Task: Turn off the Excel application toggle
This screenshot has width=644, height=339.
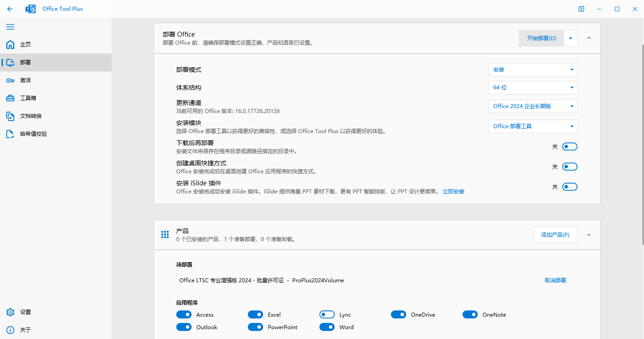Action: (255, 315)
